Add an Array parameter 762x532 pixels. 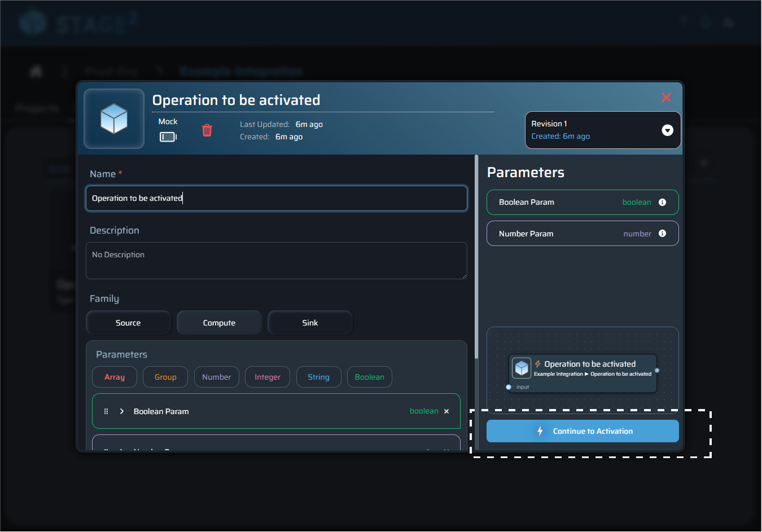pyautogui.click(x=115, y=377)
